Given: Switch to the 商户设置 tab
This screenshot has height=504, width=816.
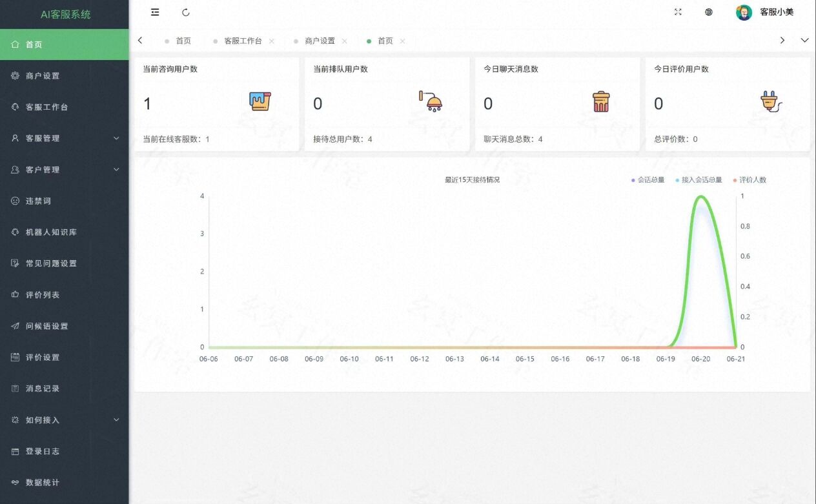Looking at the screenshot, I should coord(320,41).
